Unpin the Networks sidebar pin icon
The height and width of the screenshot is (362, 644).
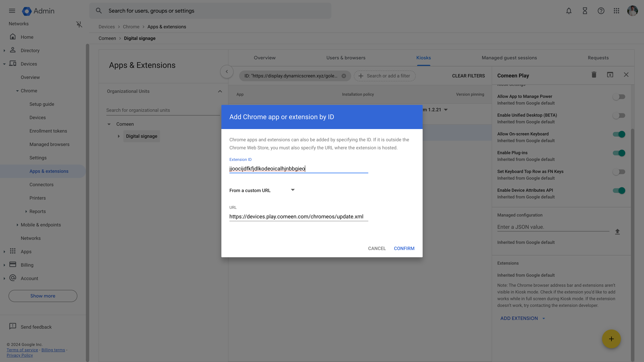[x=79, y=24]
